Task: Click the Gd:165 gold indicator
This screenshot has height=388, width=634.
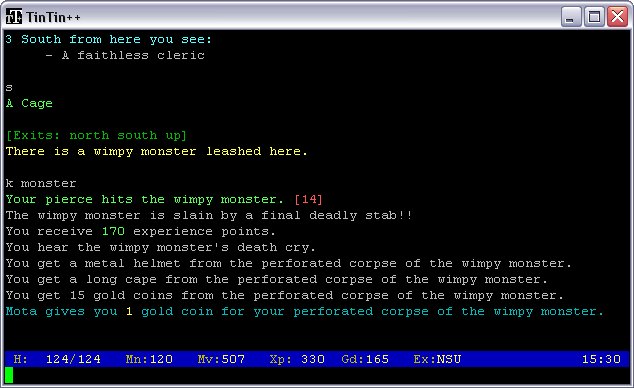Action: (x=365, y=359)
